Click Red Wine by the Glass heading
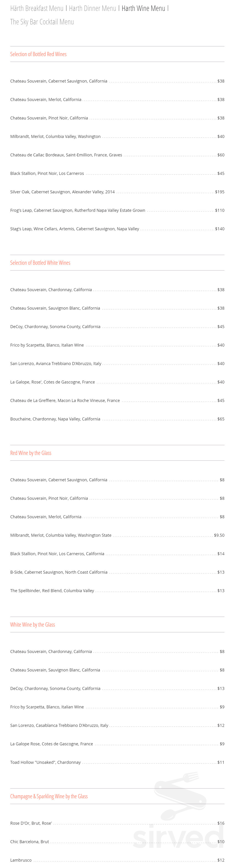 pyautogui.click(x=31, y=453)
